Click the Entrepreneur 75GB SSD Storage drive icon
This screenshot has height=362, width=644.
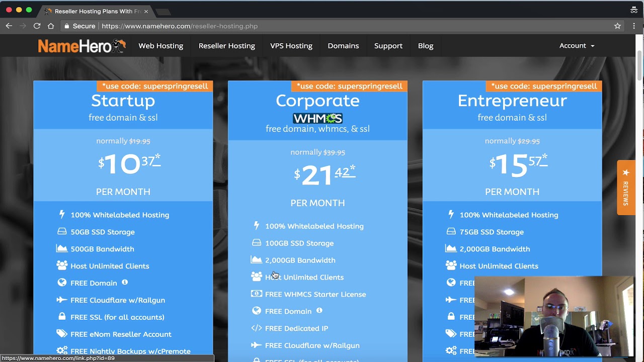pyautogui.click(x=451, y=232)
